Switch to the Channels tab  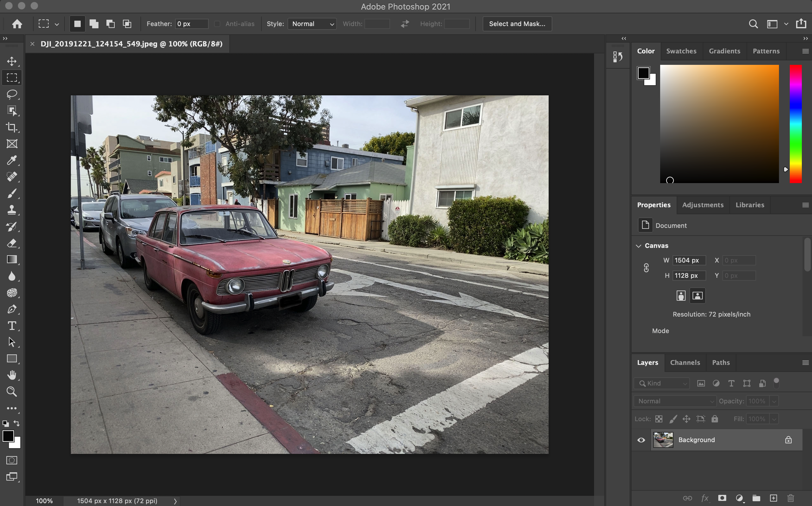pyautogui.click(x=685, y=362)
